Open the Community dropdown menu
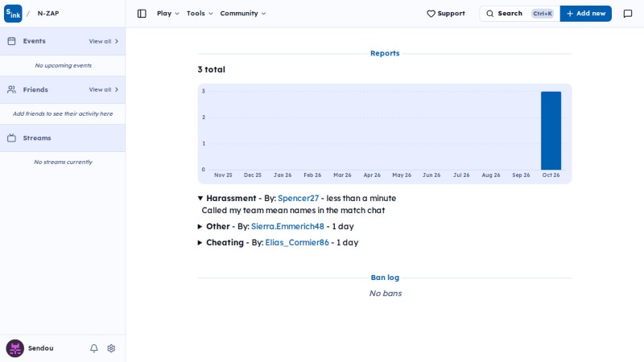Screen dimensions: 644x362 243,14
